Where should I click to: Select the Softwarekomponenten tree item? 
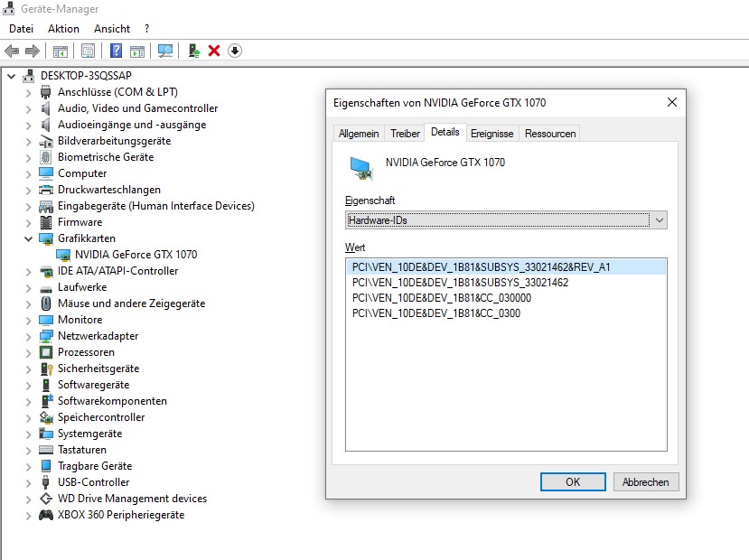pos(112,401)
